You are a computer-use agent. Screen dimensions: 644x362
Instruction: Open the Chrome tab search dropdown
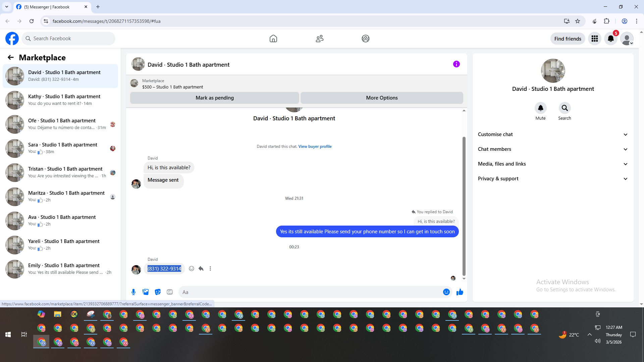7,7
